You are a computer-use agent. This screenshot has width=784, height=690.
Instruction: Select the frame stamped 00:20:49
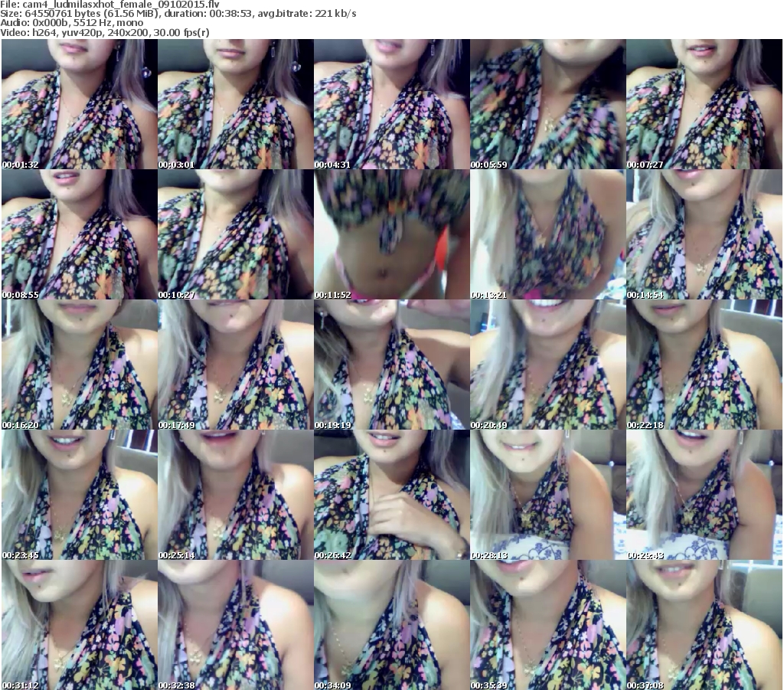548,365
